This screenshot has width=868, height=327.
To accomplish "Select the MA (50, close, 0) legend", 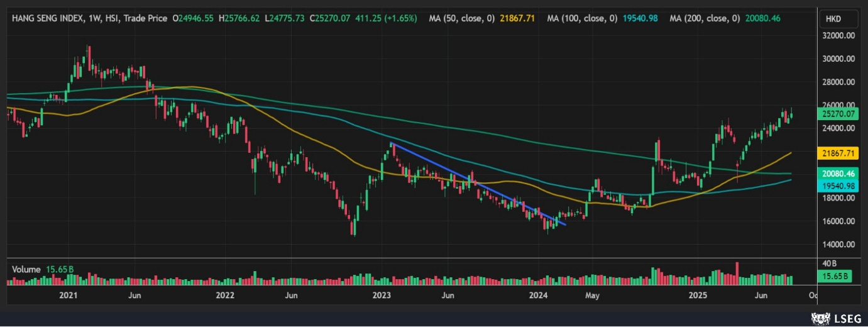I will click(x=462, y=19).
